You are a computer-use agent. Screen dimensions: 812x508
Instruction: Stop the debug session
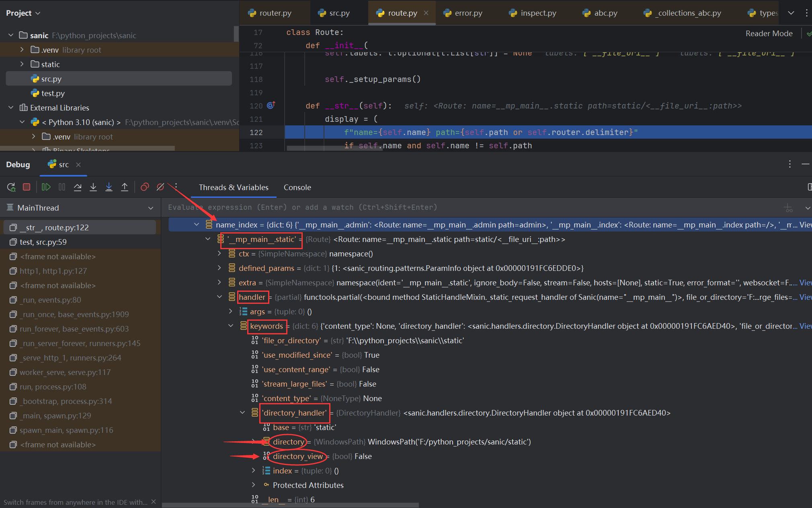(x=27, y=187)
